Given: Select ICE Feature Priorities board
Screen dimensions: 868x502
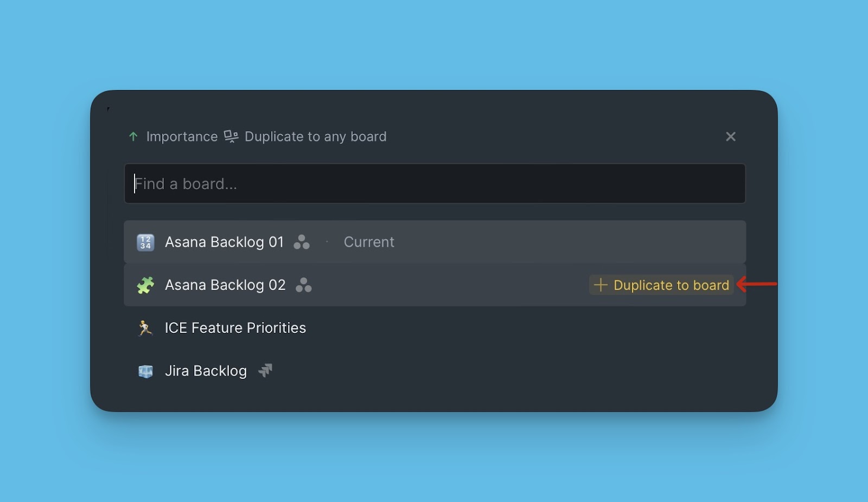Looking at the screenshot, I should 435,327.
